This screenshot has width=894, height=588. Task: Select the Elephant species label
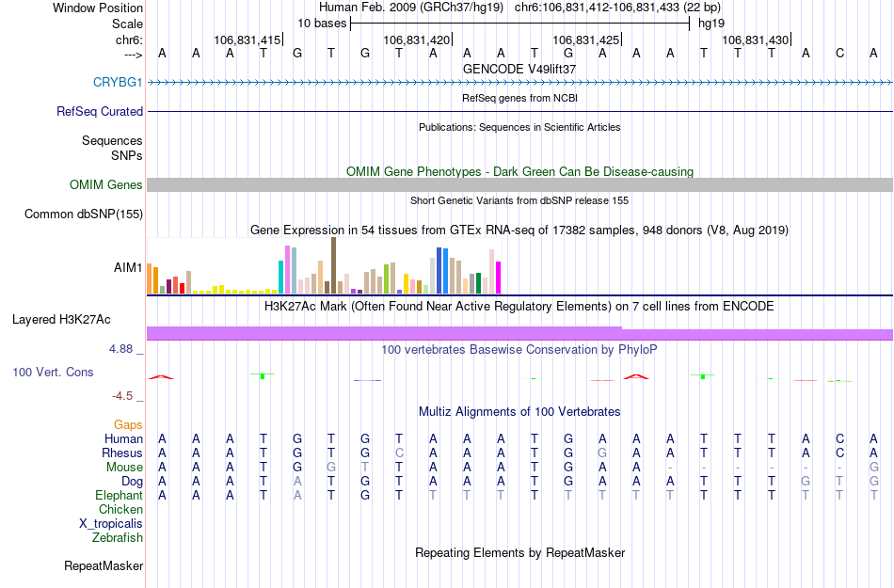pos(119,495)
